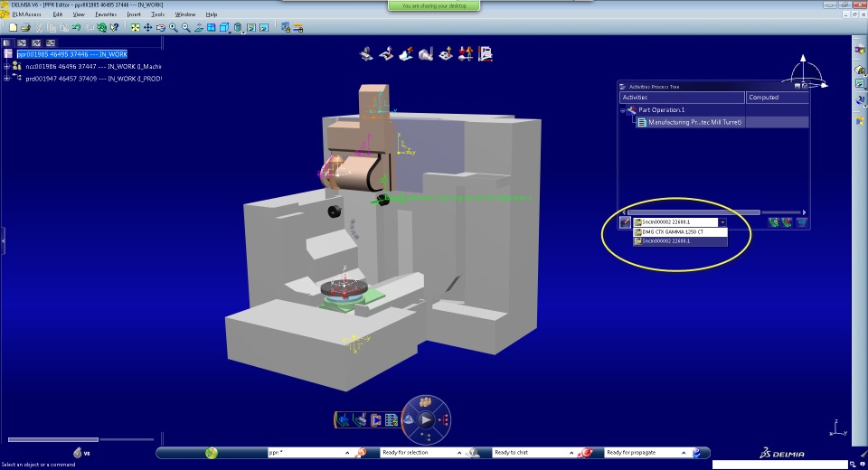Select ppr001985 46495 37446 root node
This screenshot has height=470, width=868.
[72, 54]
